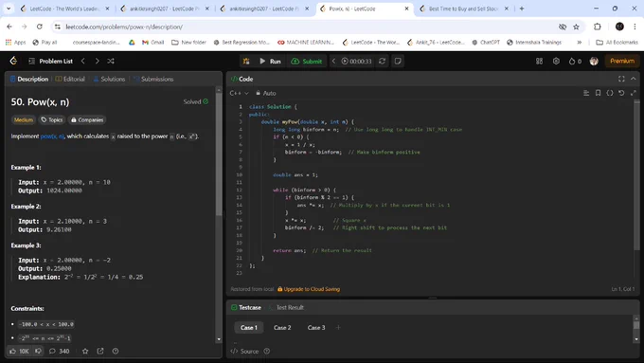Collapse the timer with left chevron
Screen dimensions: 644x363
coord(333,61)
